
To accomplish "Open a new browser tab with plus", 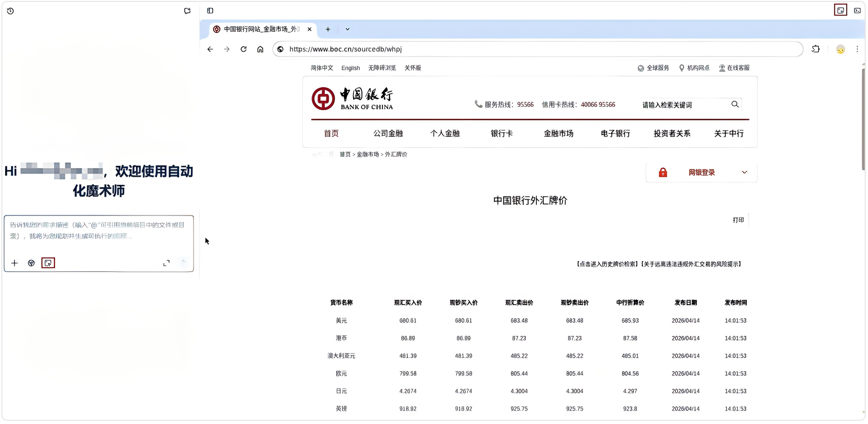I will 328,29.
